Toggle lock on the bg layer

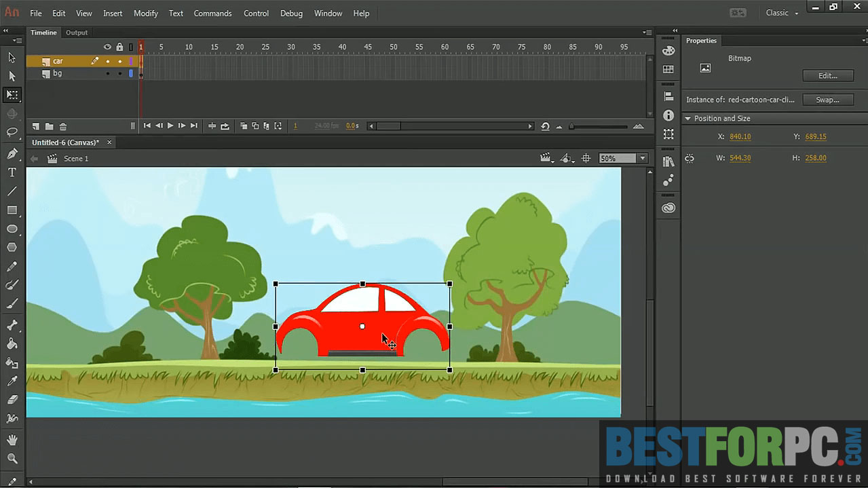click(119, 73)
